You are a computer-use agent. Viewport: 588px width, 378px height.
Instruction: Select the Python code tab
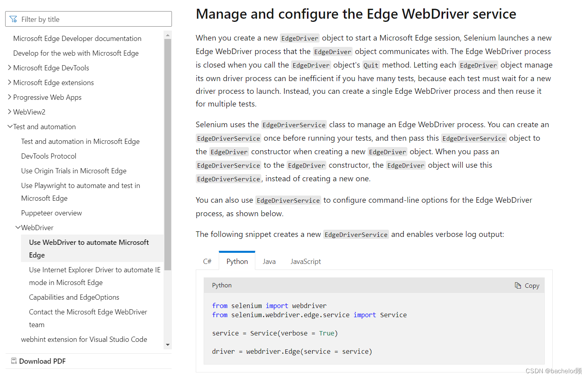point(237,261)
